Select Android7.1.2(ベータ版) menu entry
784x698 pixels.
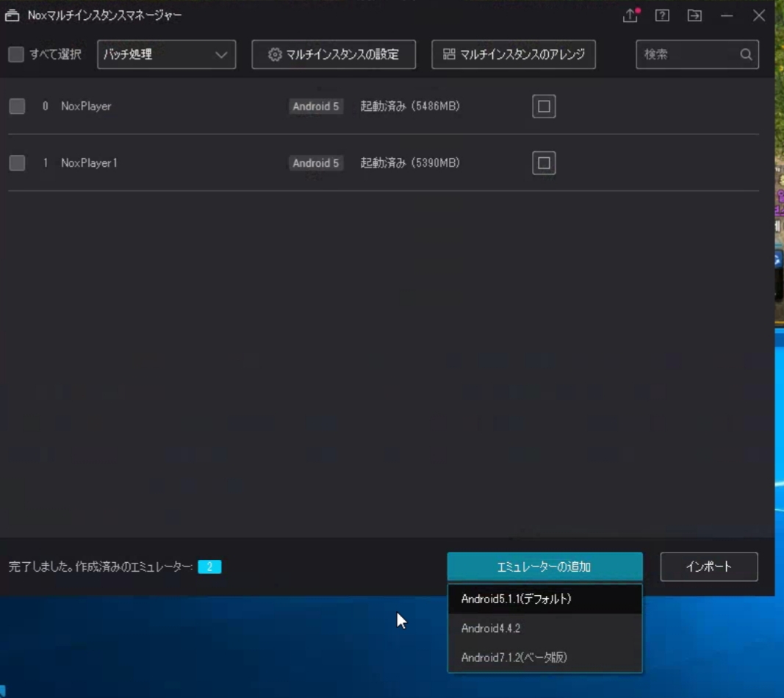pyautogui.click(x=545, y=658)
